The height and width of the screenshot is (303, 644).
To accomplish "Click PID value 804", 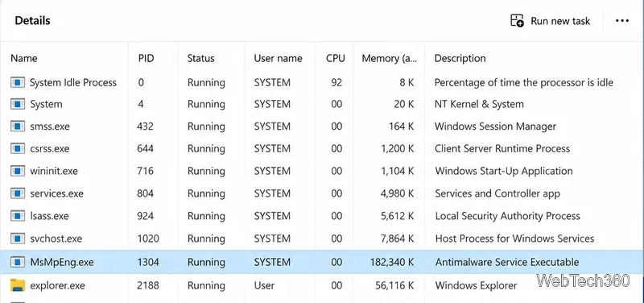I will pyautogui.click(x=146, y=193).
